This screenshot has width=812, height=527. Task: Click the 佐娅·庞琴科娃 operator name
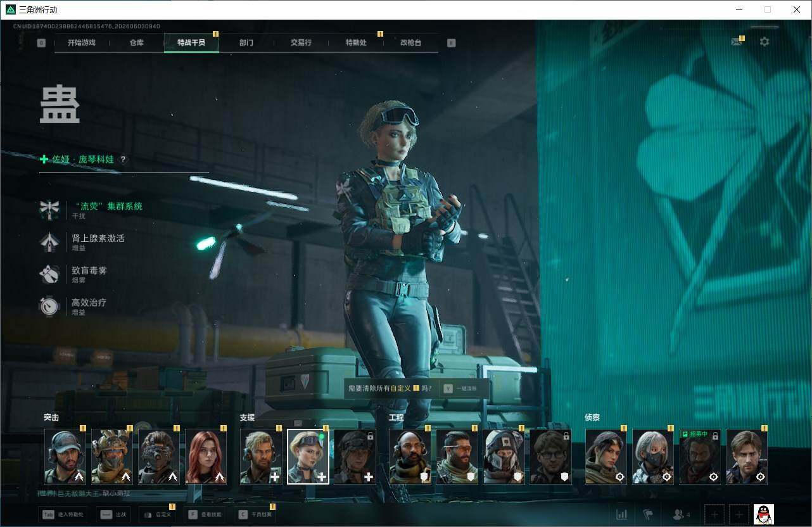point(83,160)
